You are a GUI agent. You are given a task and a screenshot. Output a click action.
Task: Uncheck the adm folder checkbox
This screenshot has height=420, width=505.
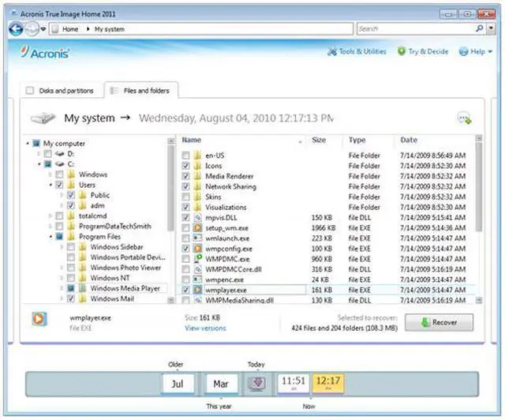[71, 205]
